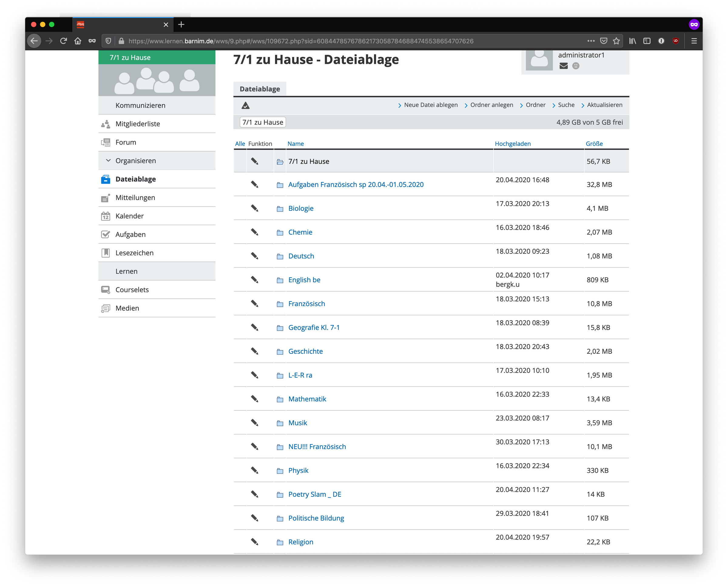Click the uBlock Origin extension icon
The height and width of the screenshot is (588, 728).
(676, 41)
